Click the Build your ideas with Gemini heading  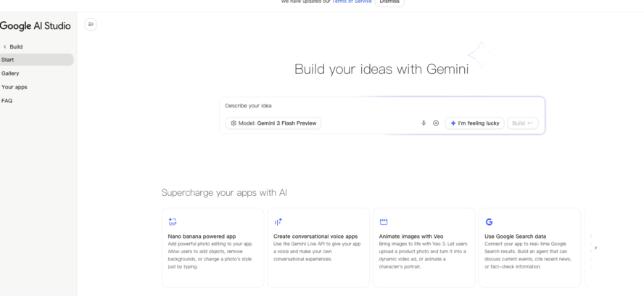pyautogui.click(x=381, y=69)
